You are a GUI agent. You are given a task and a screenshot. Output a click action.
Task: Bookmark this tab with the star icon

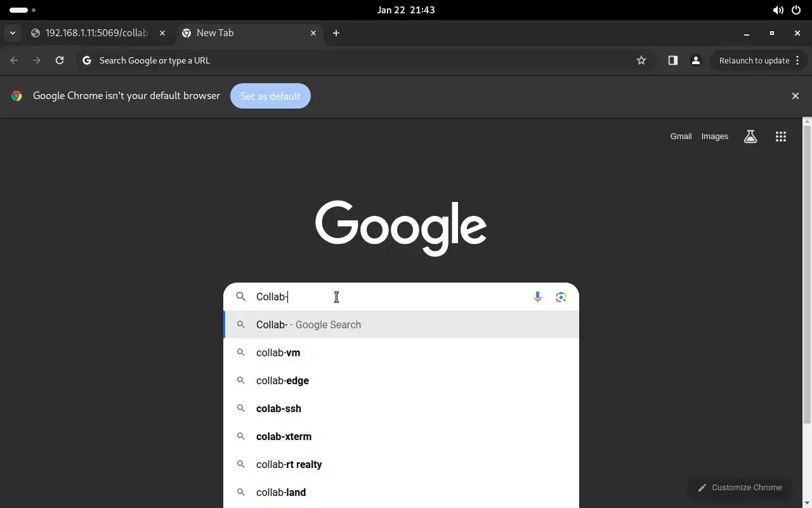click(641, 60)
